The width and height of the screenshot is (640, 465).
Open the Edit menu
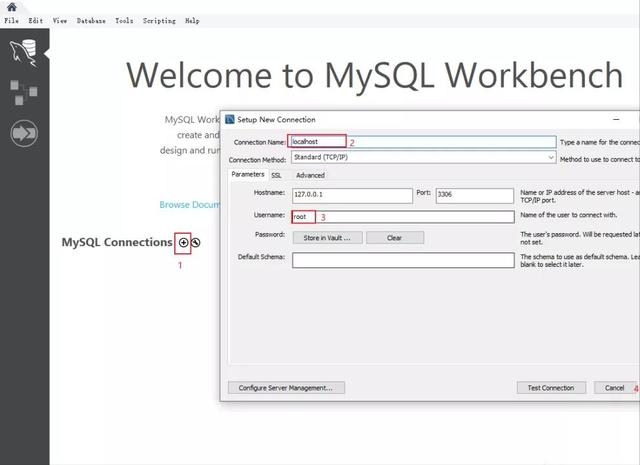36,20
